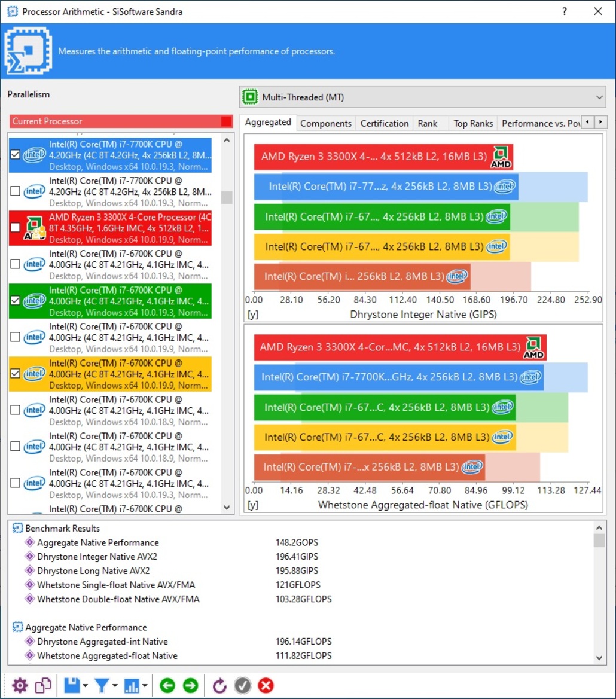
Task: Go forward with the green right arrow
Action: click(190, 685)
